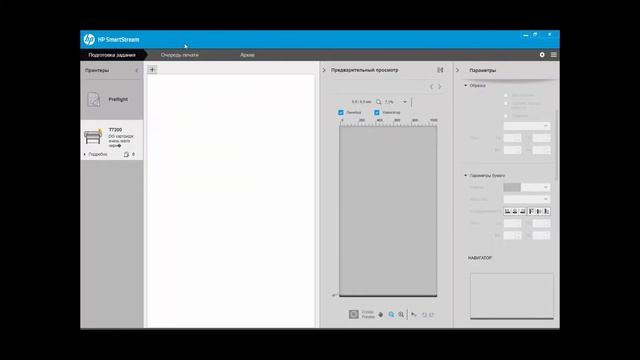Viewport: 640px width, 360px height.
Task: Open the zoom percentage dropdown
Action: (405, 102)
